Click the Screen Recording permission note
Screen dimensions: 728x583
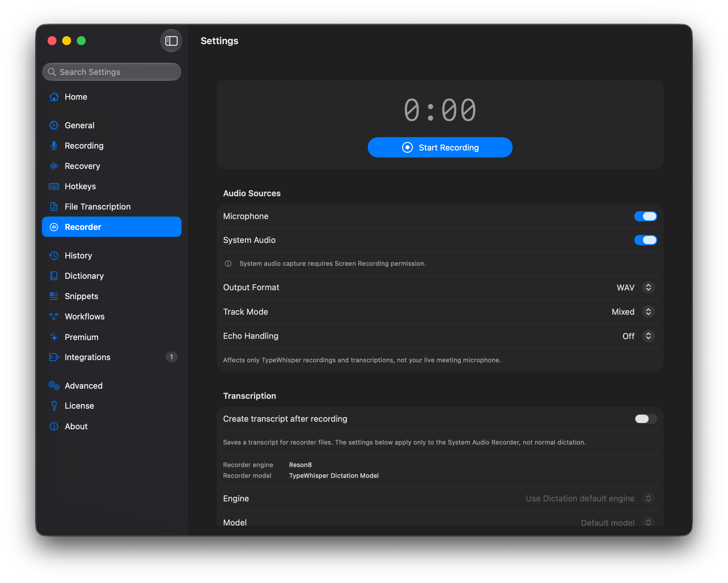point(332,264)
